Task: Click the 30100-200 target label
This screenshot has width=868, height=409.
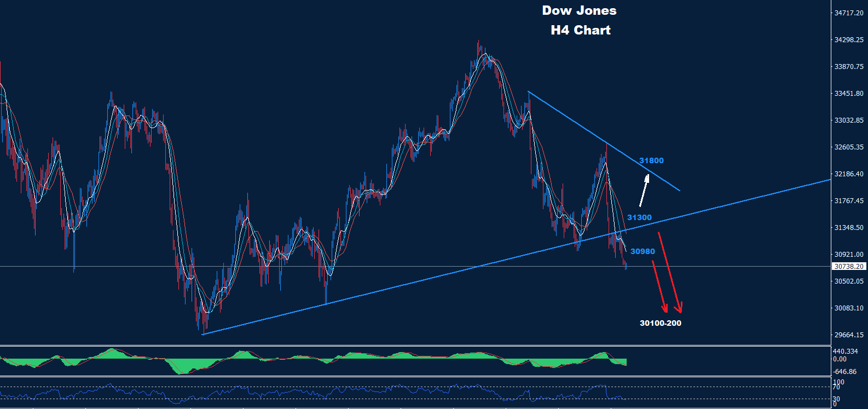Action: point(660,323)
